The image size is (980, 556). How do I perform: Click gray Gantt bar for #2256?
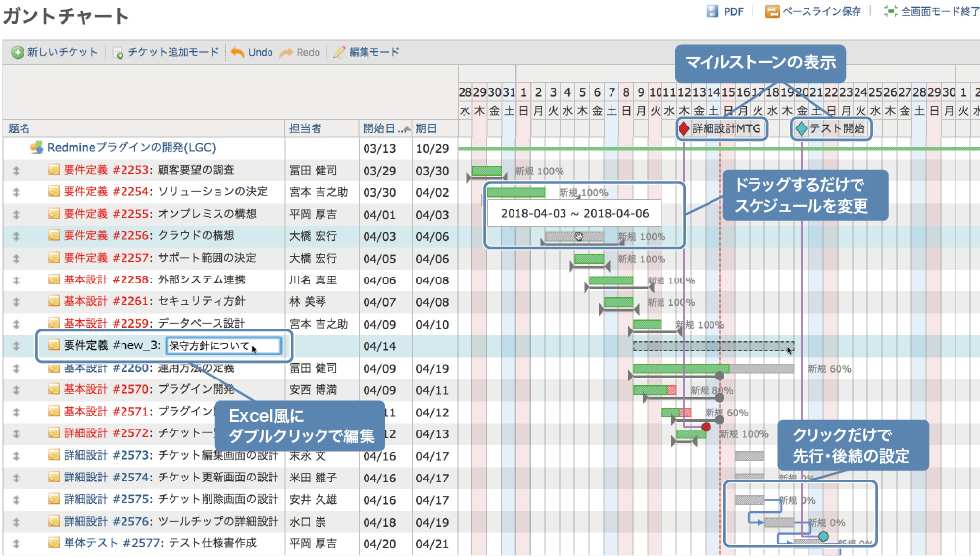click(x=573, y=236)
